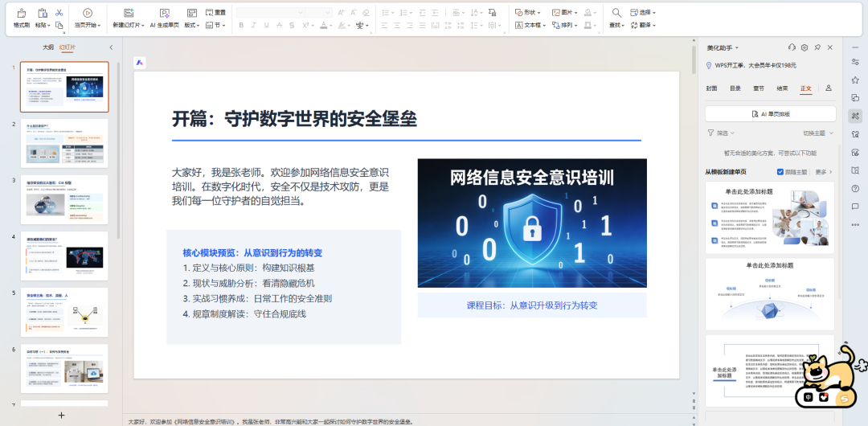The width and height of the screenshot is (868, 426).
Task: Click the user profile icon beside 正文
Action: pos(828,88)
